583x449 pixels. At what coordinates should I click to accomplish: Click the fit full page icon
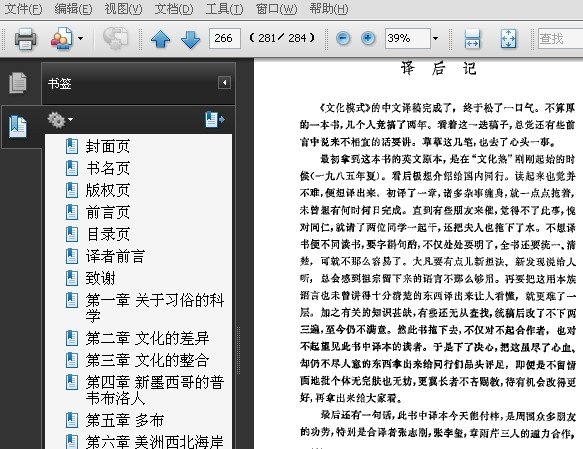pyautogui.click(x=508, y=39)
